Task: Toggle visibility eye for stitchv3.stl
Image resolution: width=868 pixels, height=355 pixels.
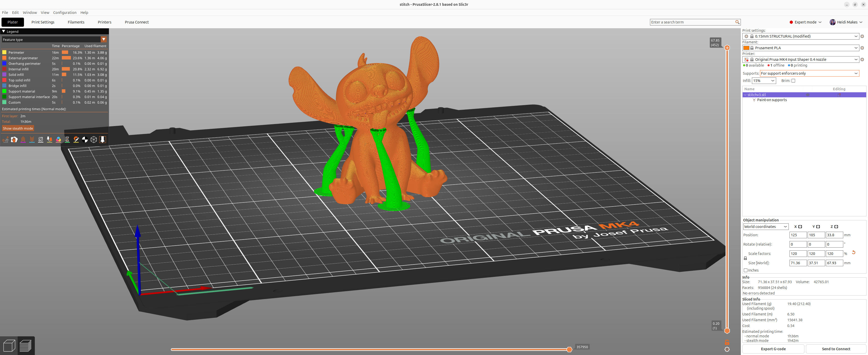Action: pyautogui.click(x=807, y=95)
